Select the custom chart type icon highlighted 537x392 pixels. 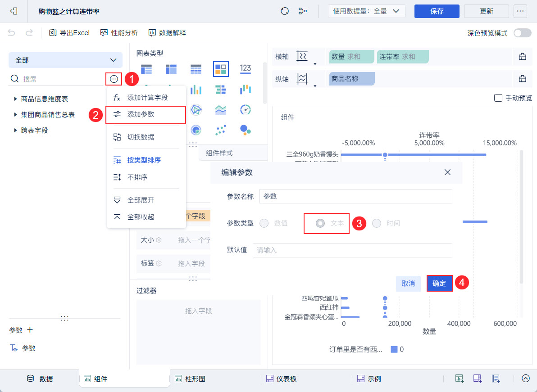pyautogui.click(x=221, y=69)
